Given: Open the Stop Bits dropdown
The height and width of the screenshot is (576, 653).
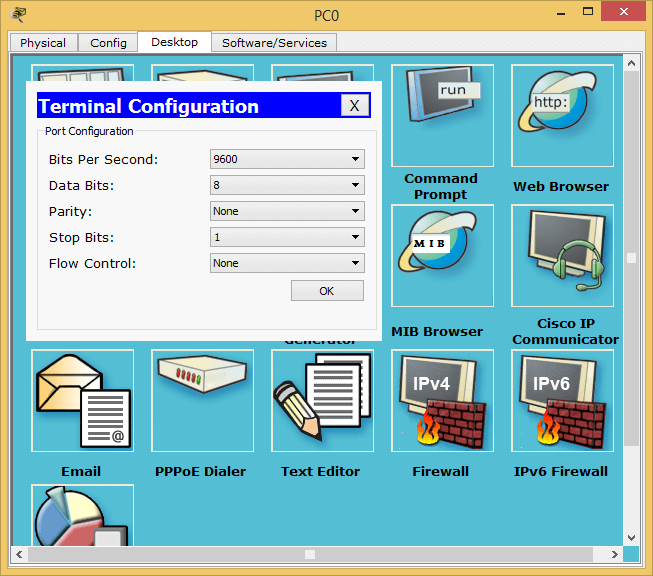Looking at the screenshot, I should click(287, 237).
